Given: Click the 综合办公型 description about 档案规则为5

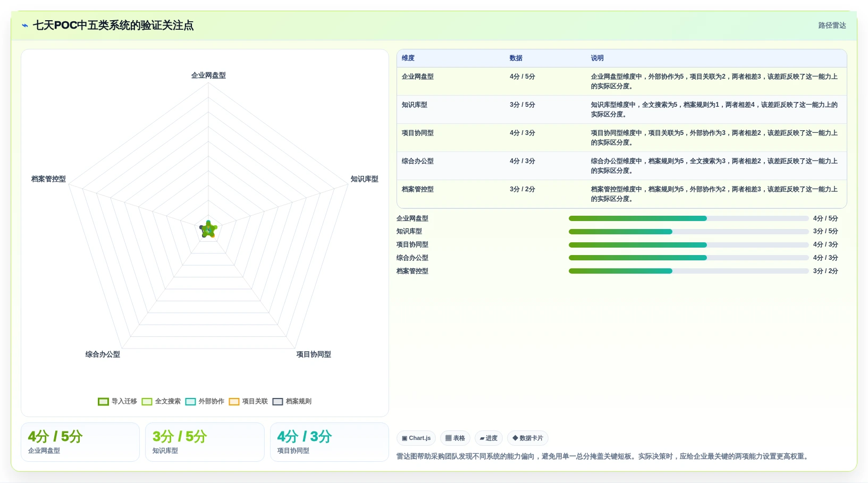Looking at the screenshot, I should [x=714, y=166].
